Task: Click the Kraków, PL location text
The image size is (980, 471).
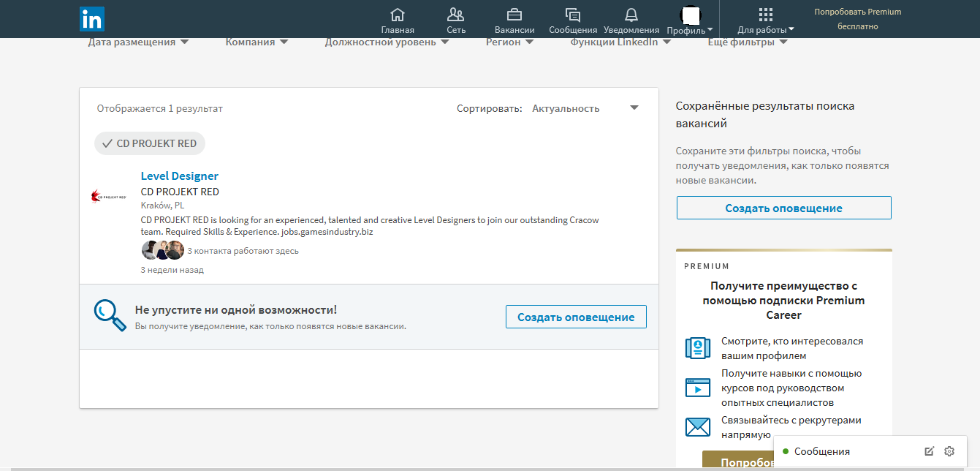Action: [x=162, y=205]
